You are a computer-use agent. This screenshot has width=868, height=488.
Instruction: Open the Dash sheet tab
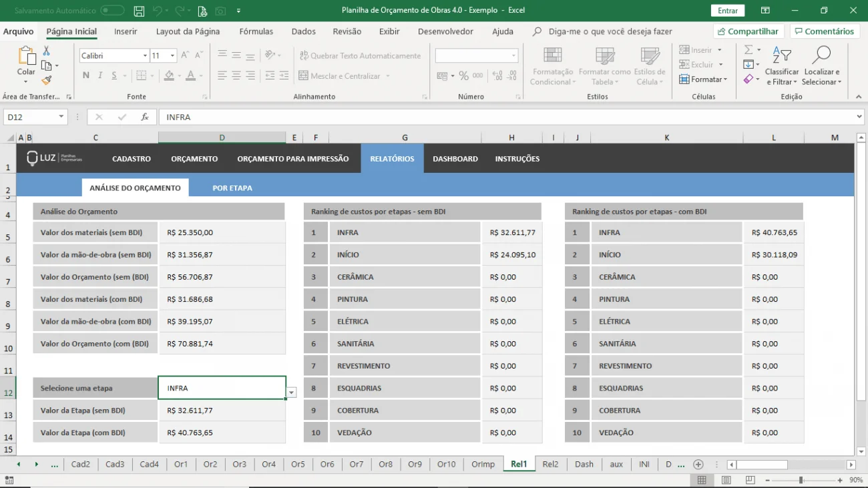pyautogui.click(x=584, y=464)
